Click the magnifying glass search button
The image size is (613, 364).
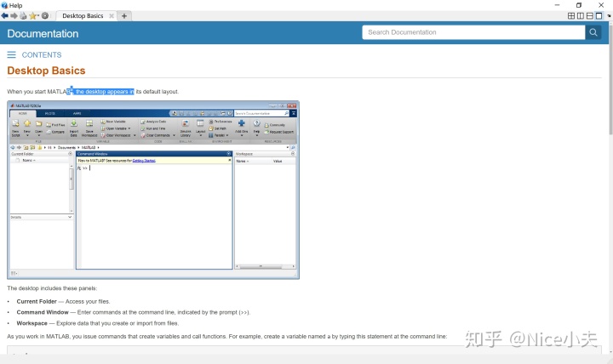point(593,32)
